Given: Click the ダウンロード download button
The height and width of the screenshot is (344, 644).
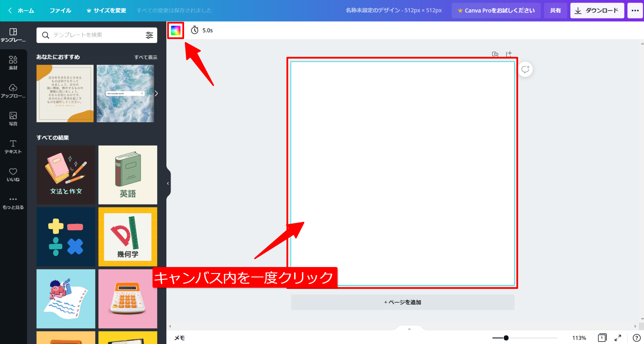Looking at the screenshot, I should [x=597, y=11].
